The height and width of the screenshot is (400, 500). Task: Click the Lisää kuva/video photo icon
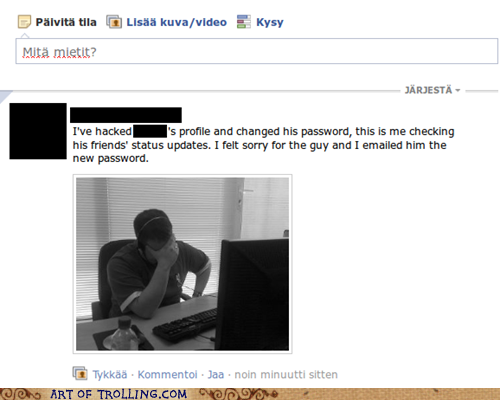pos(114,22)
